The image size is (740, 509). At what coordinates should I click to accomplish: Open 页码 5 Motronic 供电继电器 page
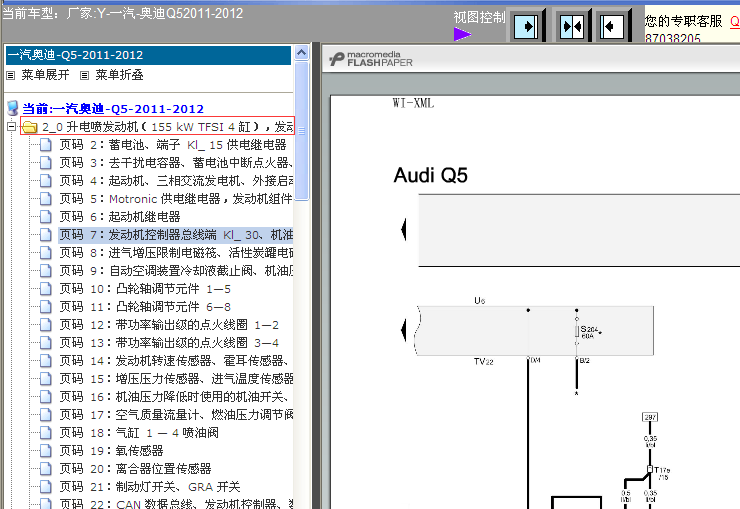click(x=176, y=199)
